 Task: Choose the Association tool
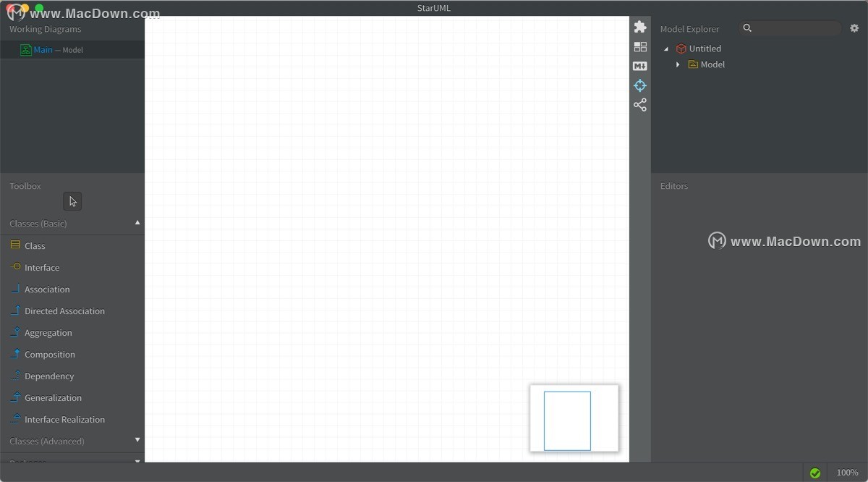72,289
